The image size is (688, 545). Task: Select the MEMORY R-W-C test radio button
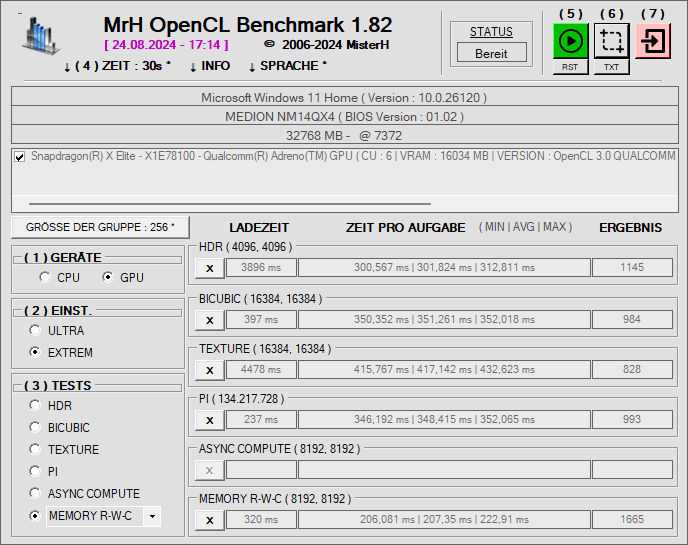click(35, 516)
